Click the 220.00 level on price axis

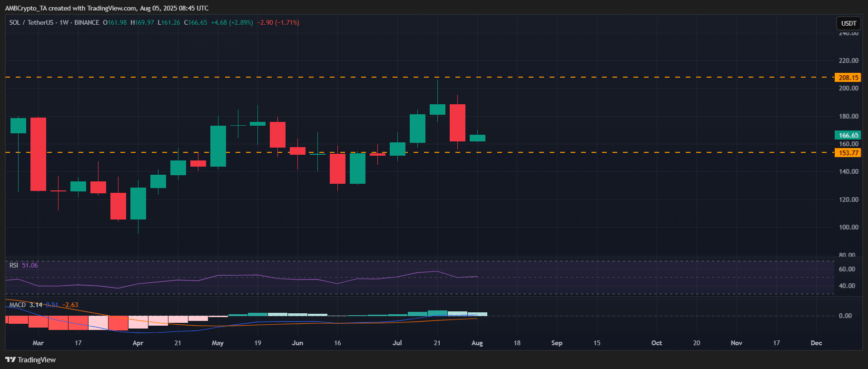point(848,60)
